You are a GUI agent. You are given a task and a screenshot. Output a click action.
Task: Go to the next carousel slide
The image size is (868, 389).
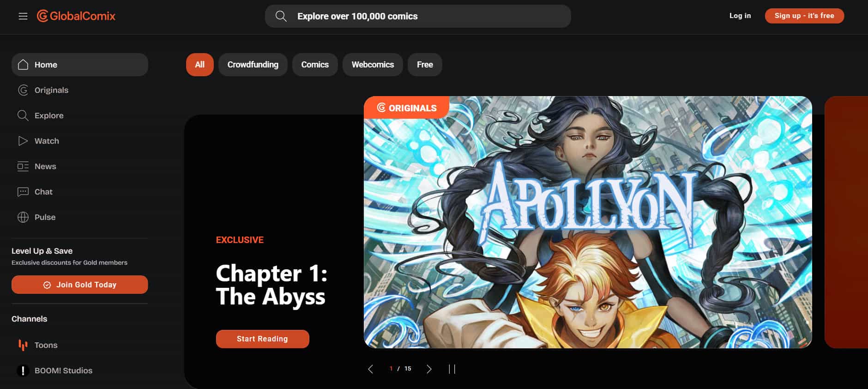[x=429, y=369]
